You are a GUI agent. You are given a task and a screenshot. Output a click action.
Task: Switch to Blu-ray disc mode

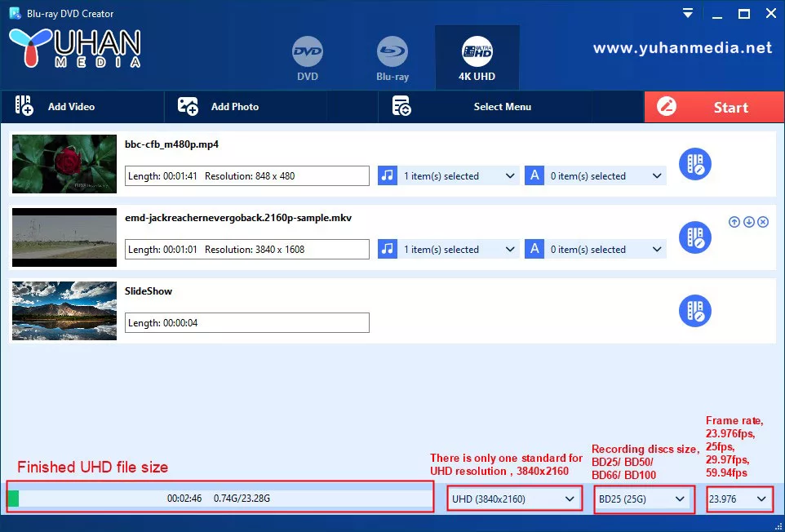(392, 51)
